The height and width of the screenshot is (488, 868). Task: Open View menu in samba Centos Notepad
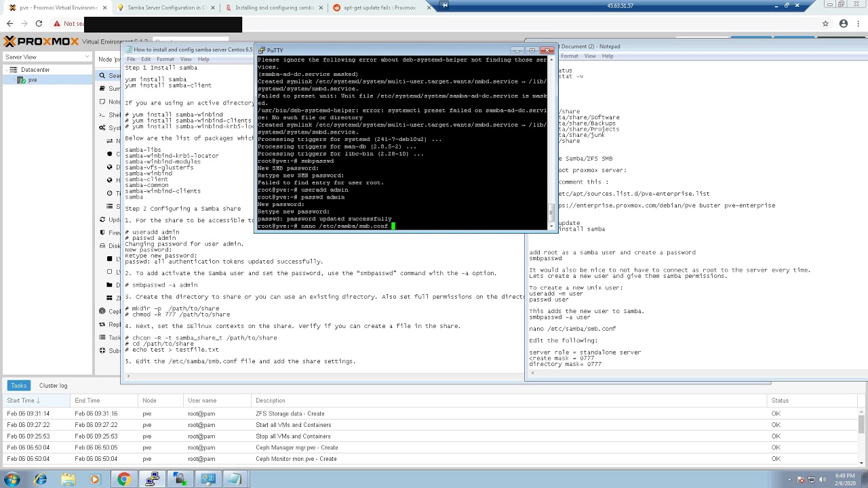click(186, 59)
